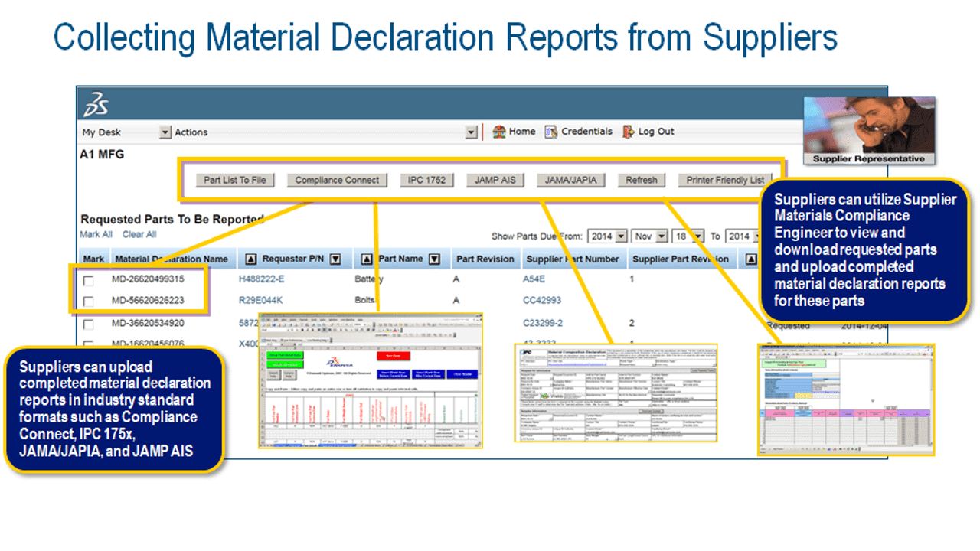The height and width of the screenshot is (551, 980).
Task: Click the IPC 1752 button
Action: (426, 181)
